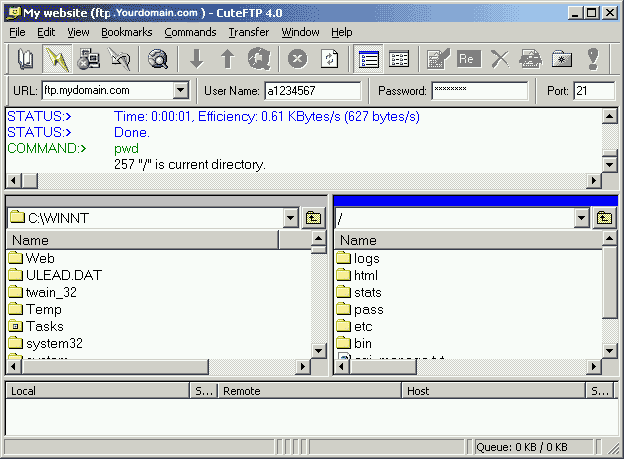Sort local pane by Name column header
The image size is (624, 459).
(x=142, y=240)
